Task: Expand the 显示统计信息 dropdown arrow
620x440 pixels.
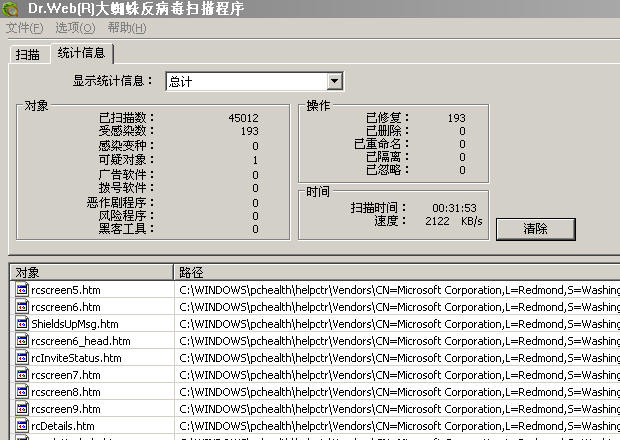Action: coord(335,81)
